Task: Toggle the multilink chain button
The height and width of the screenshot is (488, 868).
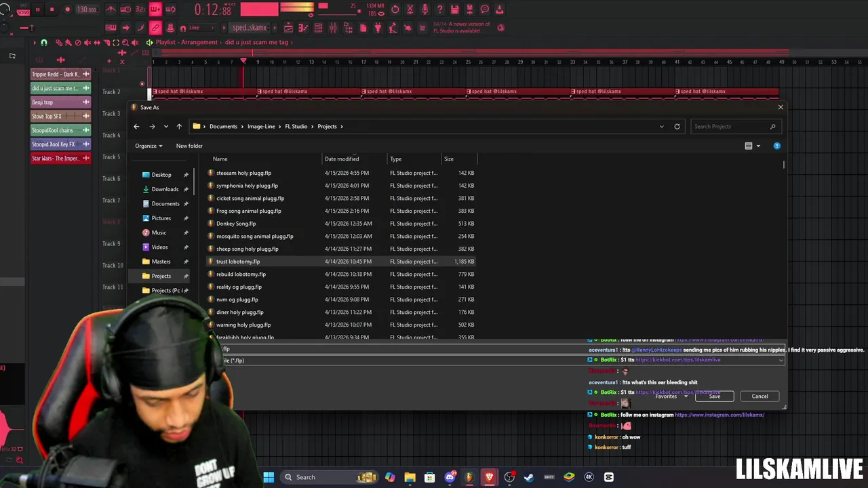Action: pos(155,28)
